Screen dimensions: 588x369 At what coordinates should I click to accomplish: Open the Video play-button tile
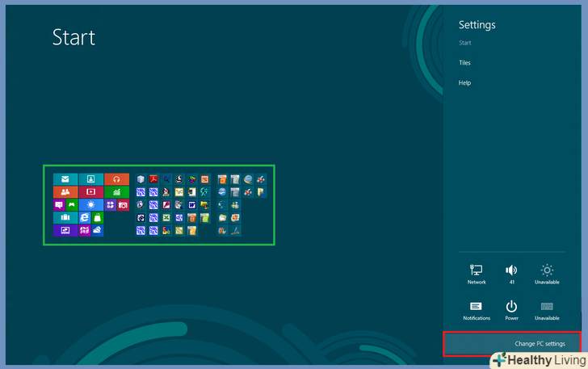91,192
